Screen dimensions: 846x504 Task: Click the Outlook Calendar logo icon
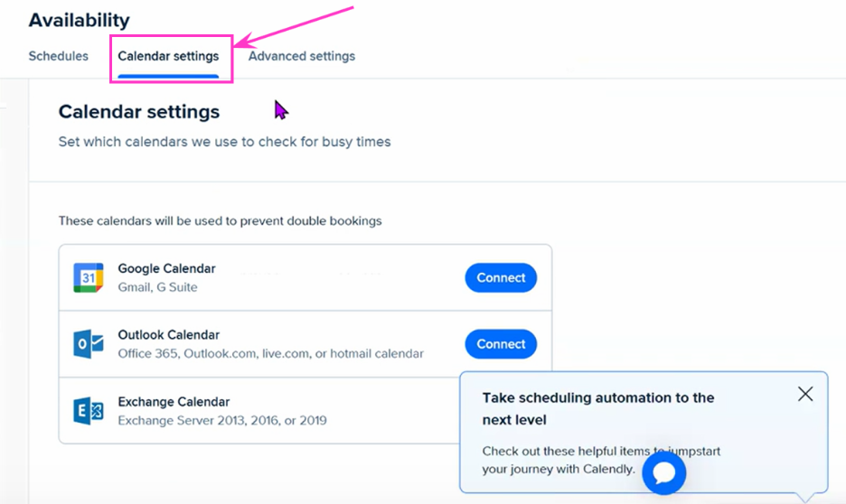coord(89,344)
